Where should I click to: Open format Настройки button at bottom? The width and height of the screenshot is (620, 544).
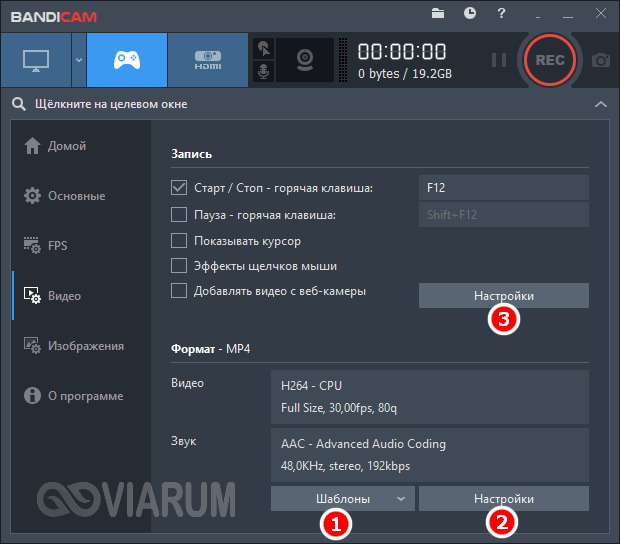[x=504, y=499]
